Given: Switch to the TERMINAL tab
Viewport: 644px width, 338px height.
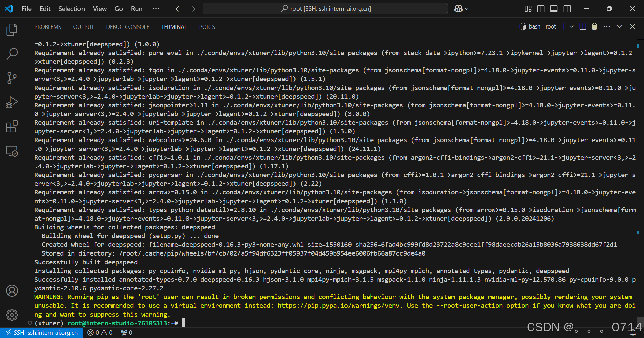Looking at the screenshot, I should tap(174, 27).
